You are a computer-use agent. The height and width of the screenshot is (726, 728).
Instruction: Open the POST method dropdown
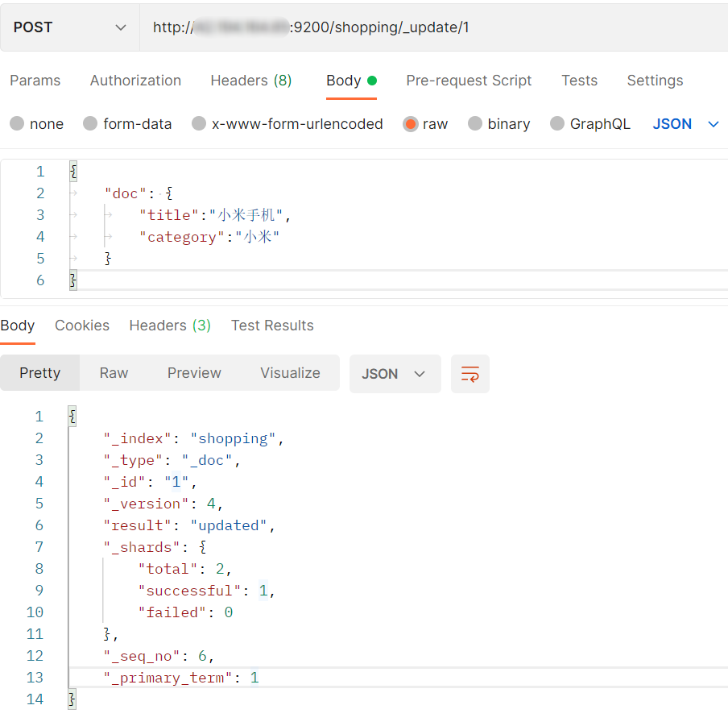point(70,27)
